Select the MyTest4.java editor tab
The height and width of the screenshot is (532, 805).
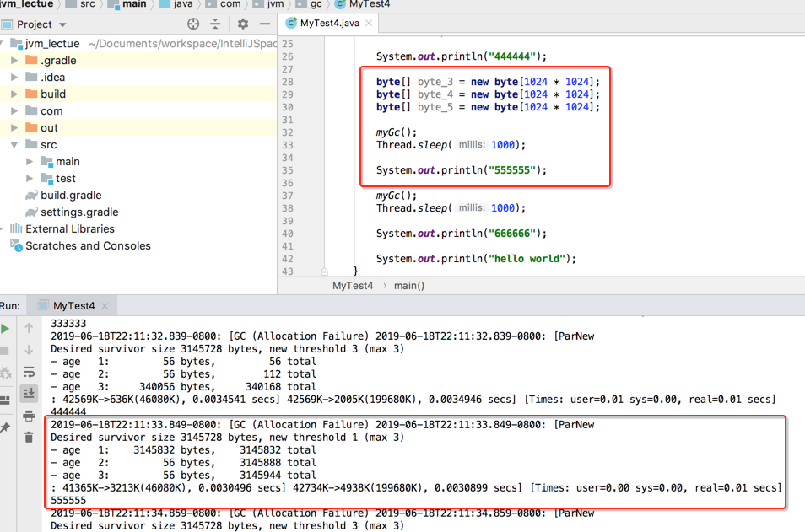pos(328,23)
